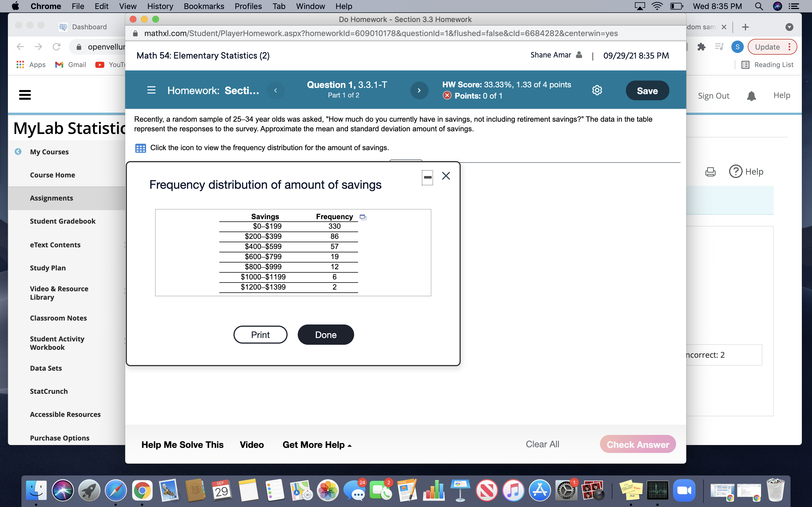Click the Video help option
Screen dimensions: 812x507
pos(251,444)
